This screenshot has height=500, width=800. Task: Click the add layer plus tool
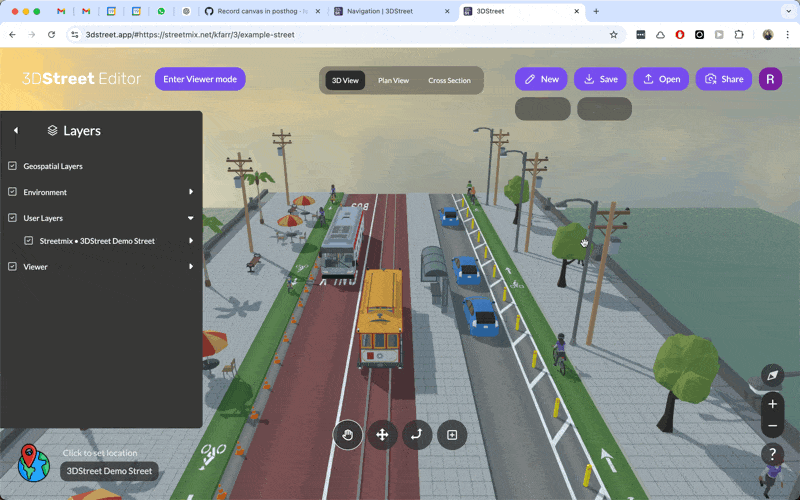click(x=452, y=435)
